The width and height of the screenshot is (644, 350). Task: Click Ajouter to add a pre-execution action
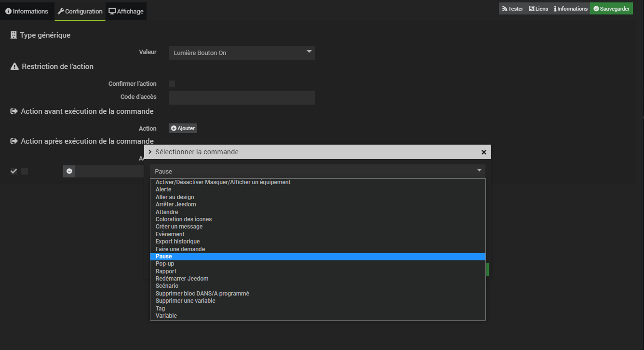183,128
